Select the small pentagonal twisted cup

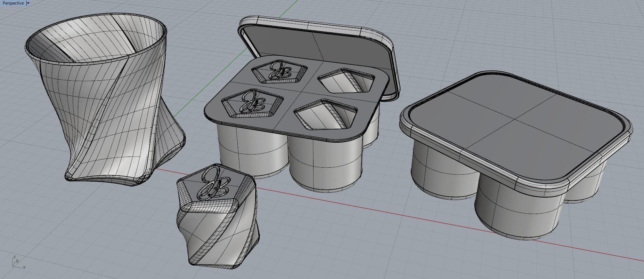[218, 216]
